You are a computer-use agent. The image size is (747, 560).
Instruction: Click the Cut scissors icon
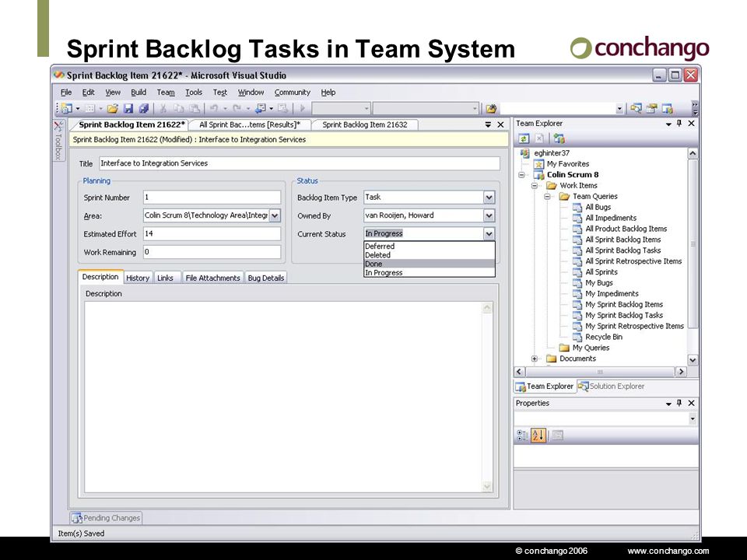(163, 109)
